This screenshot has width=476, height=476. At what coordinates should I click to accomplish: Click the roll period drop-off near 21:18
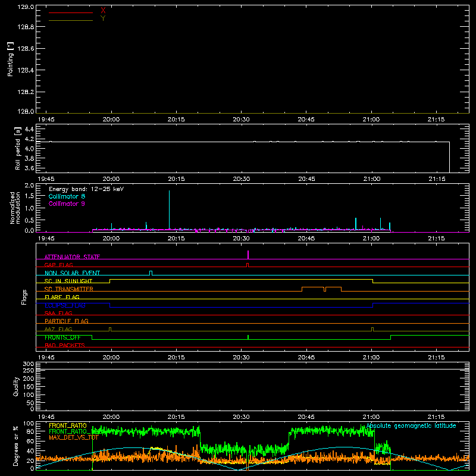point(449,157)
